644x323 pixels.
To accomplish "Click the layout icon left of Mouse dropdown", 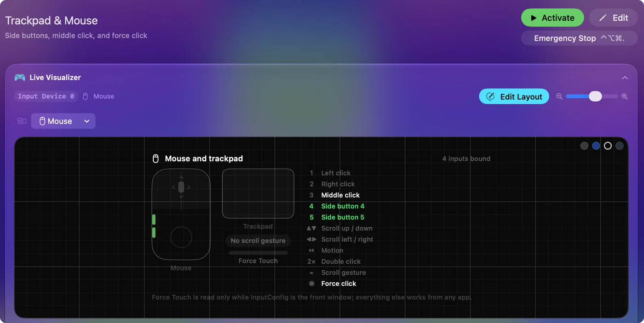I will pyautogui.click(x=22, y=121).
